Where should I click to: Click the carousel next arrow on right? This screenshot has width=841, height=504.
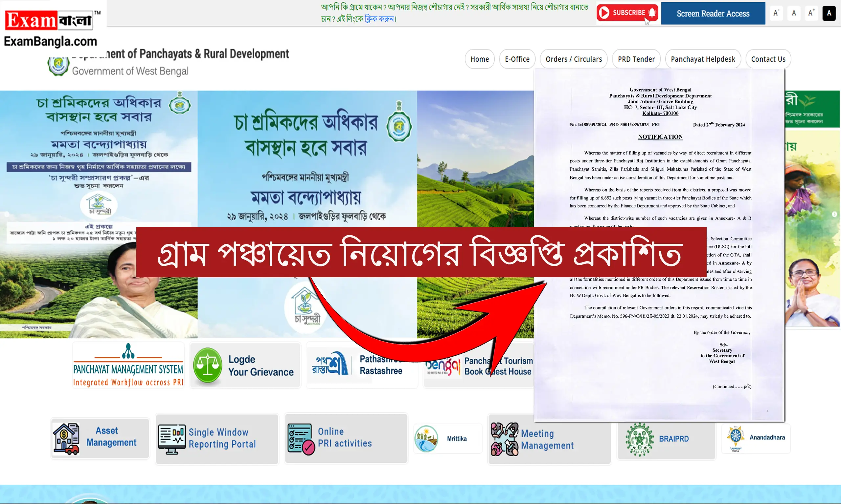click(834, 214)
